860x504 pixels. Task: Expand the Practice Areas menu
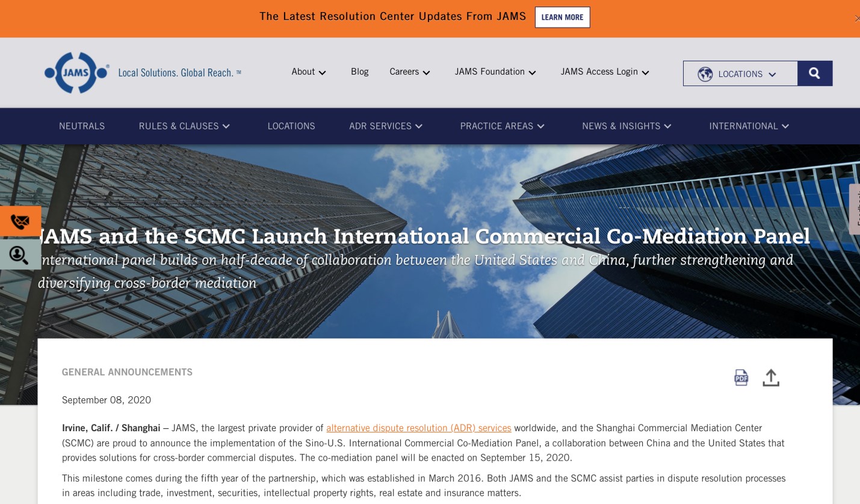click(x=503, y=126)
